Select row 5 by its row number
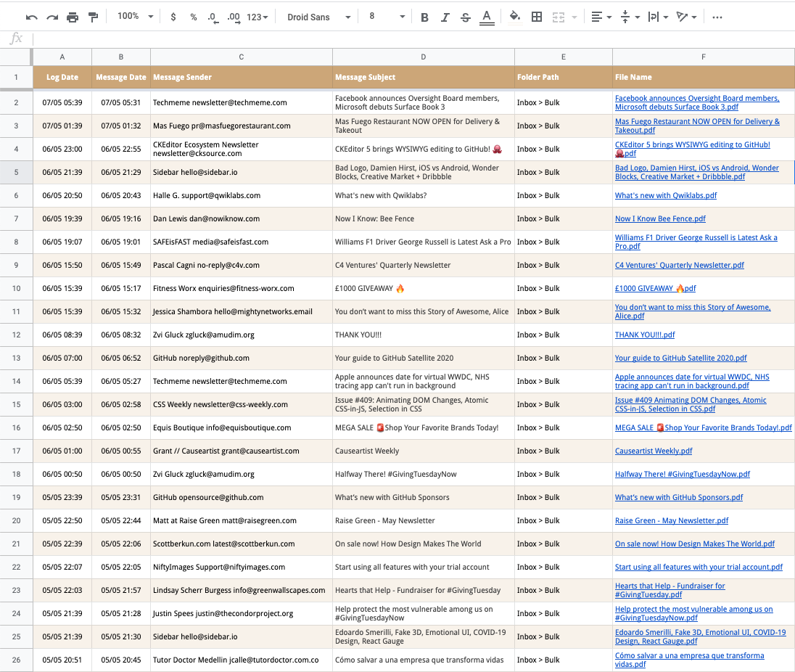Image resolution: width=795 pixels, height=672 pixels. tap(16, 173)
